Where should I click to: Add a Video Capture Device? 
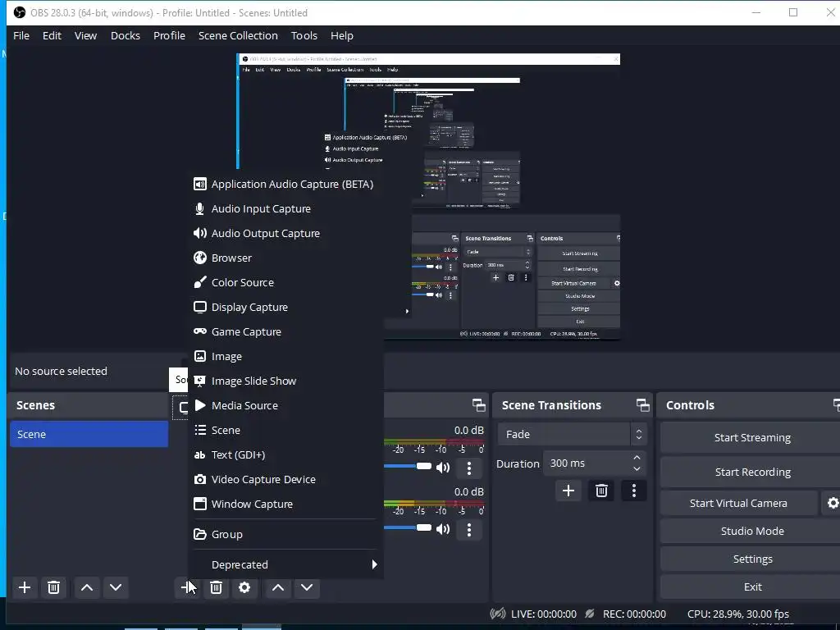click(285, 480)
